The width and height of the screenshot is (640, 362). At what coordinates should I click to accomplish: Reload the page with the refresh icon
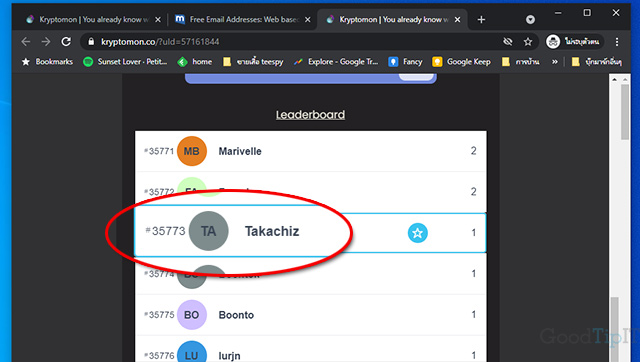click(66, 42)
